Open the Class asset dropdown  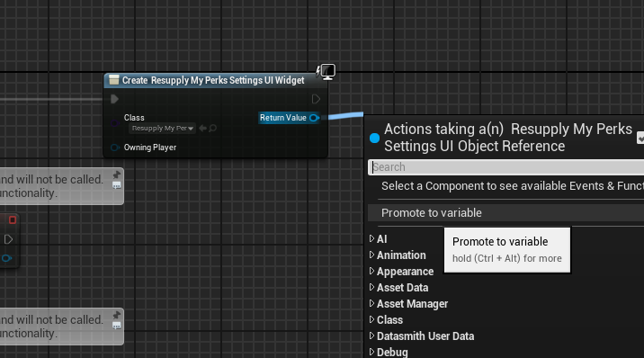point(162,128)
